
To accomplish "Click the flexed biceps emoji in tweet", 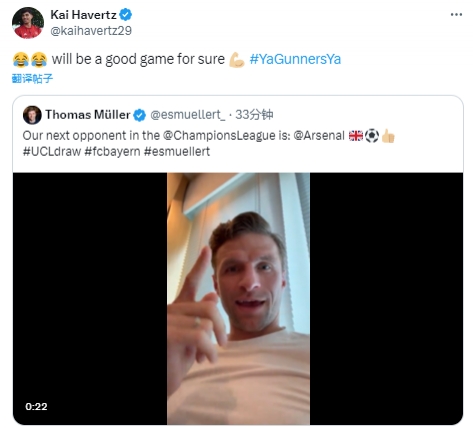I will (237, 60).
